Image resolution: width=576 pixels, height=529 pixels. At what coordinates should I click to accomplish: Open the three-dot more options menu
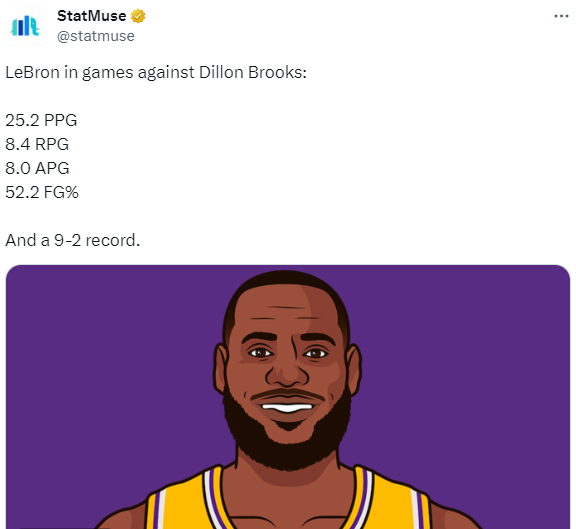pyautogui.click(x=561, y=16)
